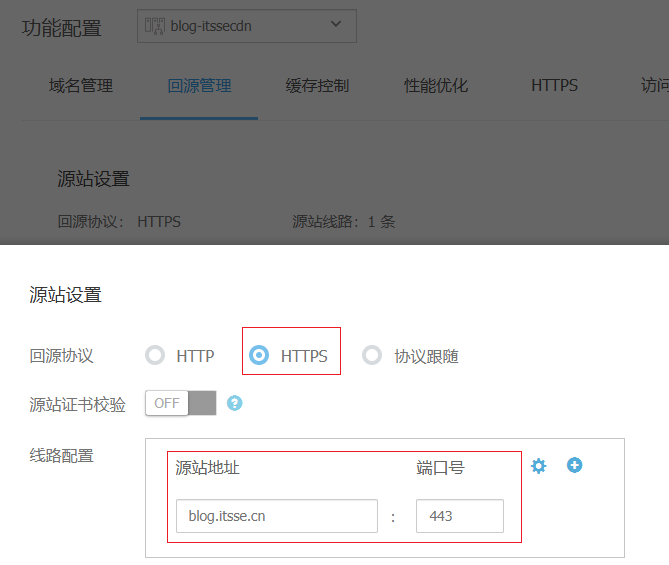Screen dimensions: 669x565
Task: Open line settings gear icon
Action: coord(538,466)
